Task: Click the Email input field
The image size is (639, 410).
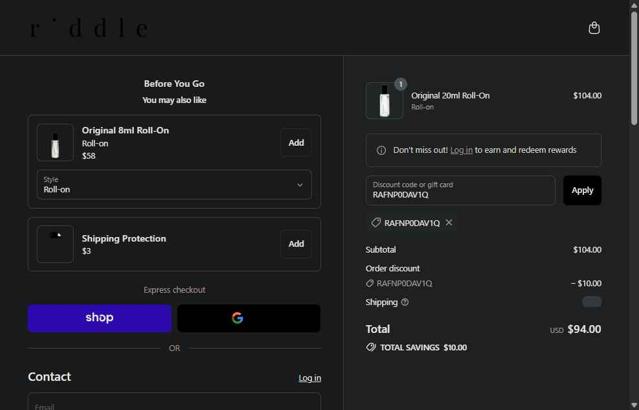Action: coord(174,402)
